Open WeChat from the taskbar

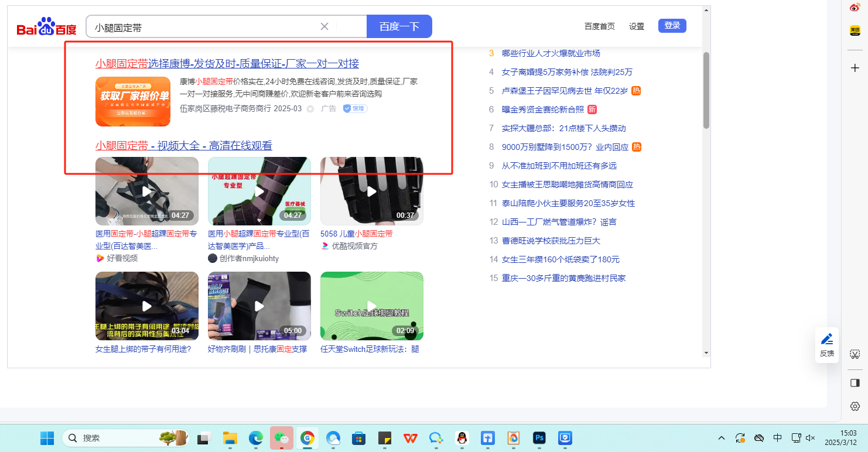click(x=281, y=438)
